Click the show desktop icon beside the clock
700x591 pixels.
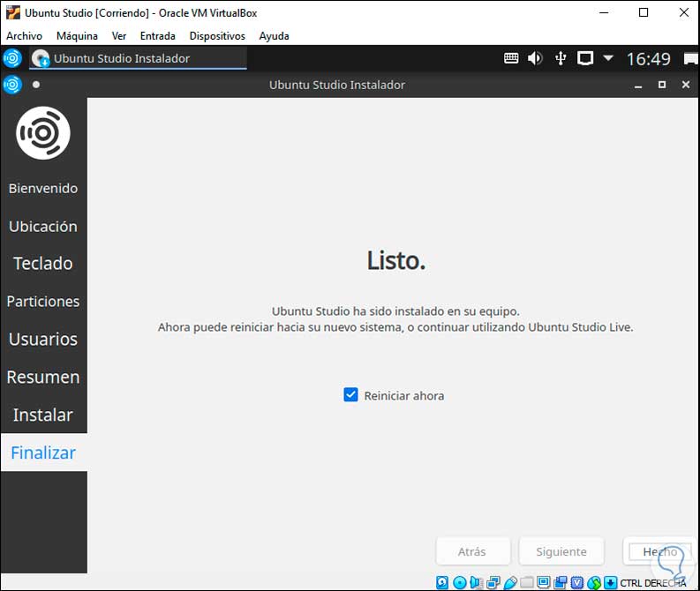click(691, 58)
